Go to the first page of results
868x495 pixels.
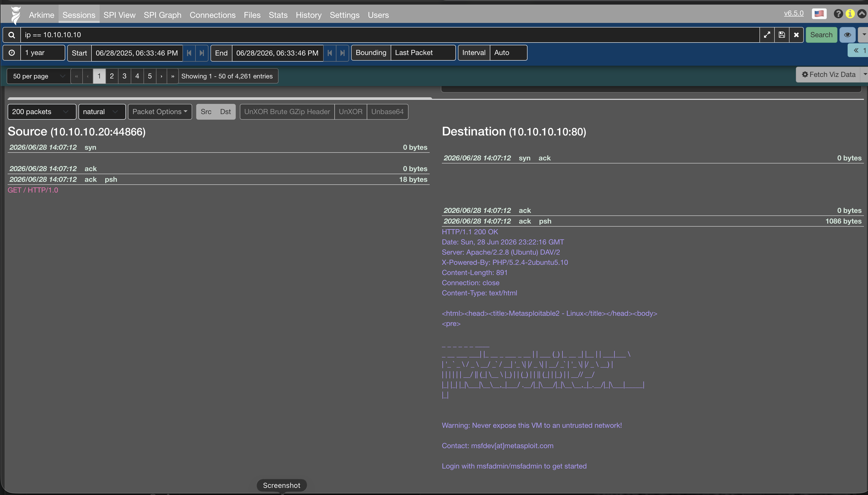coord(76,76)
